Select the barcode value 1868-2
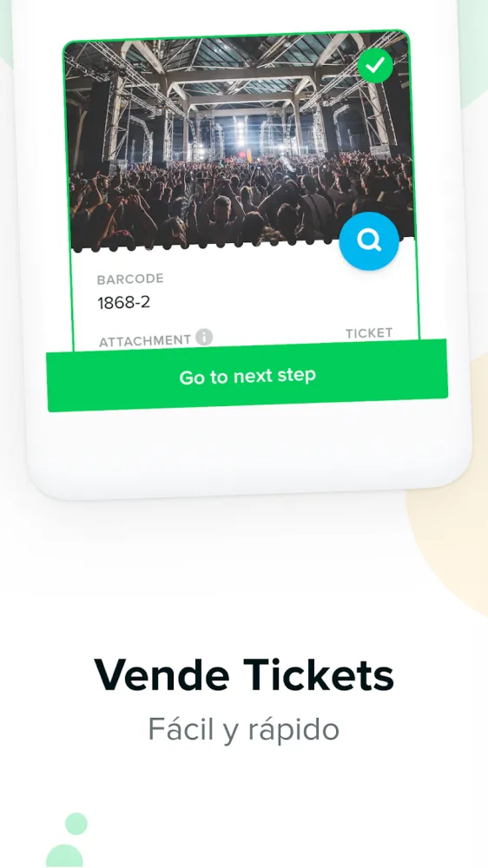 124,303
